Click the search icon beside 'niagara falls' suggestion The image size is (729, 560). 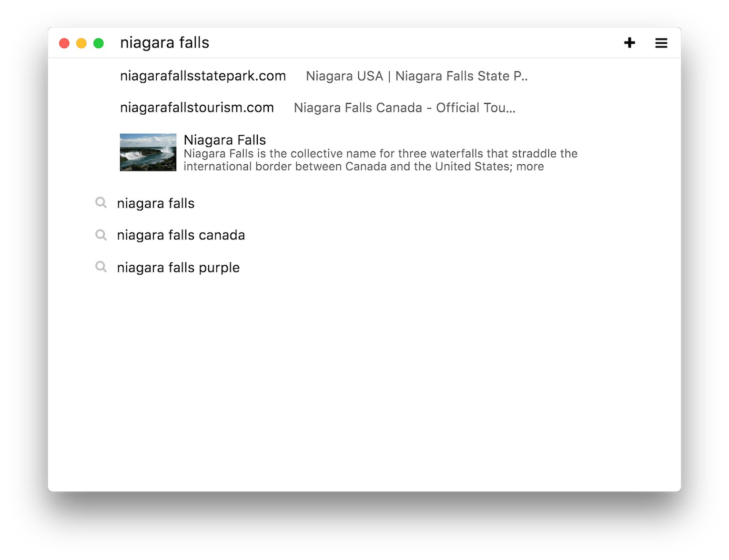coord(101,203)
